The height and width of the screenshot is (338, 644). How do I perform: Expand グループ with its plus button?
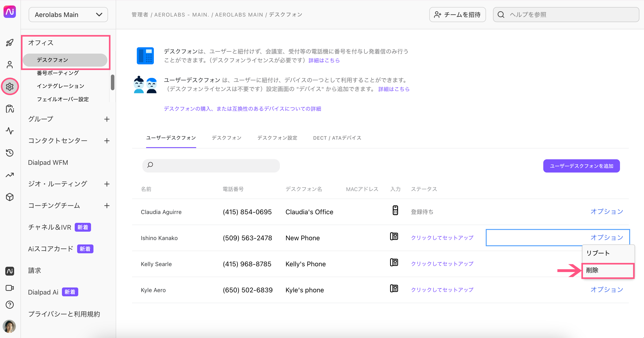tap(107, 119)
